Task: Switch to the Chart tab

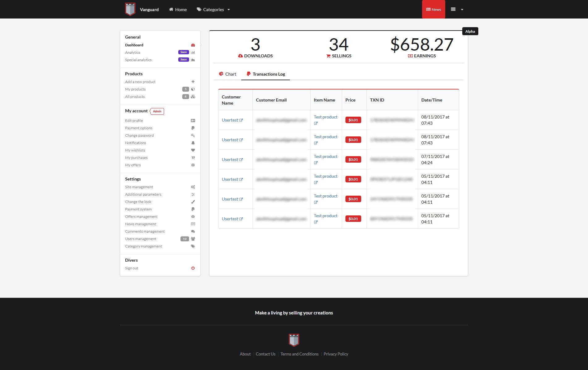Action: click(227, 74)
